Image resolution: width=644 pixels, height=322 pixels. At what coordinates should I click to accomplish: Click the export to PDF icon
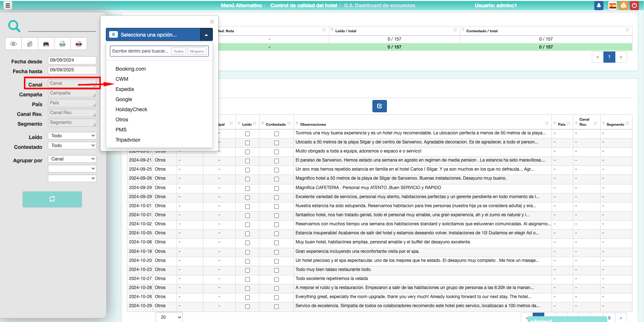(x=78, y=44)
